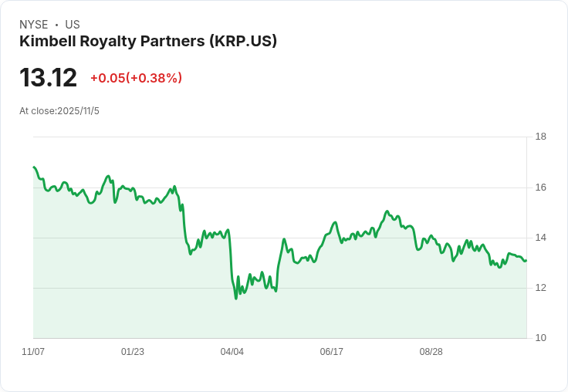568x392 pixels.
Task: Select the US market label
Action: coord(73,25)
